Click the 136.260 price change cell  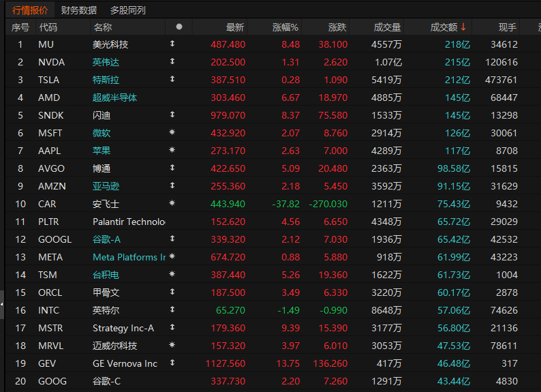pos(330,363)
